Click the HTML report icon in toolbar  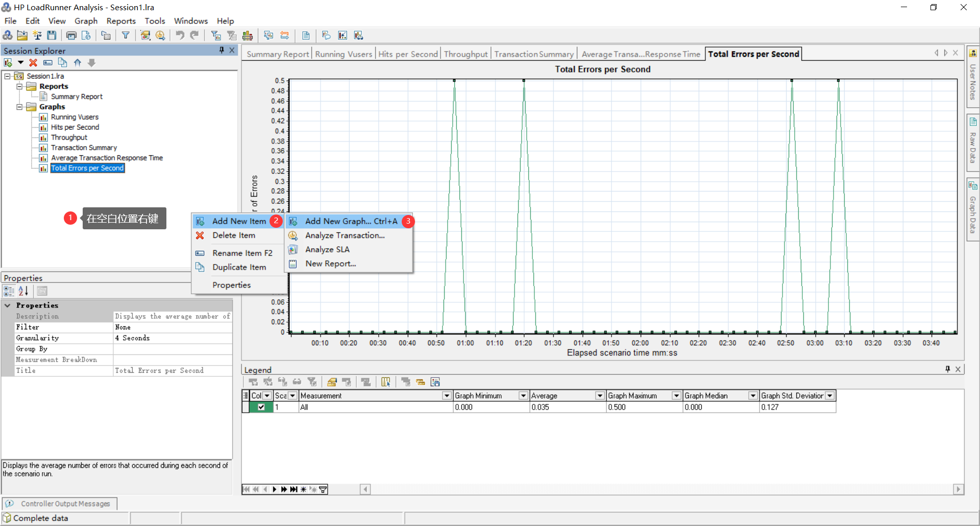86,35
